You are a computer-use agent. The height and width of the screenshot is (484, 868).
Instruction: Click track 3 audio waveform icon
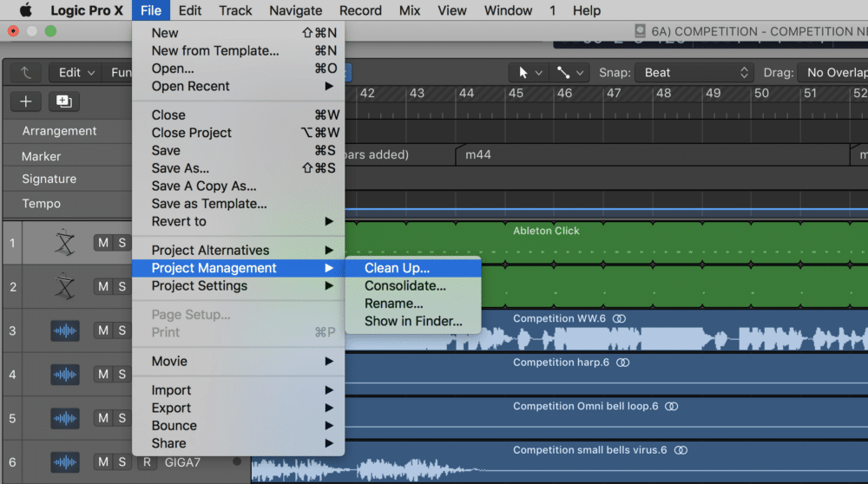coord(65,330)
